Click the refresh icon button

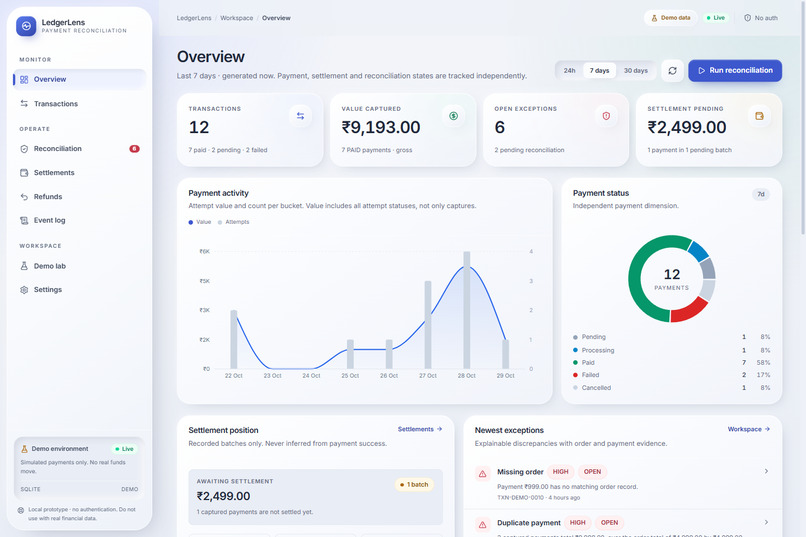(x=672, y=71)
